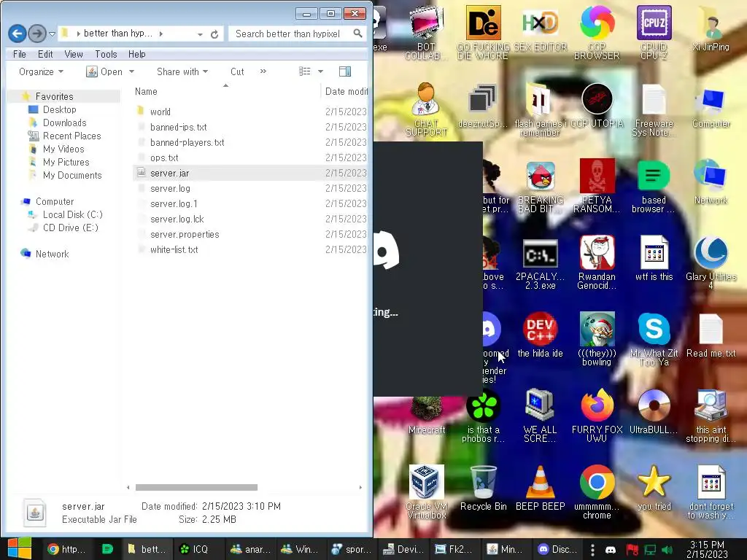Expand the Share with dropdown
Screen dimensions: 747x560
pyautogui.click(x=182, y=72)
